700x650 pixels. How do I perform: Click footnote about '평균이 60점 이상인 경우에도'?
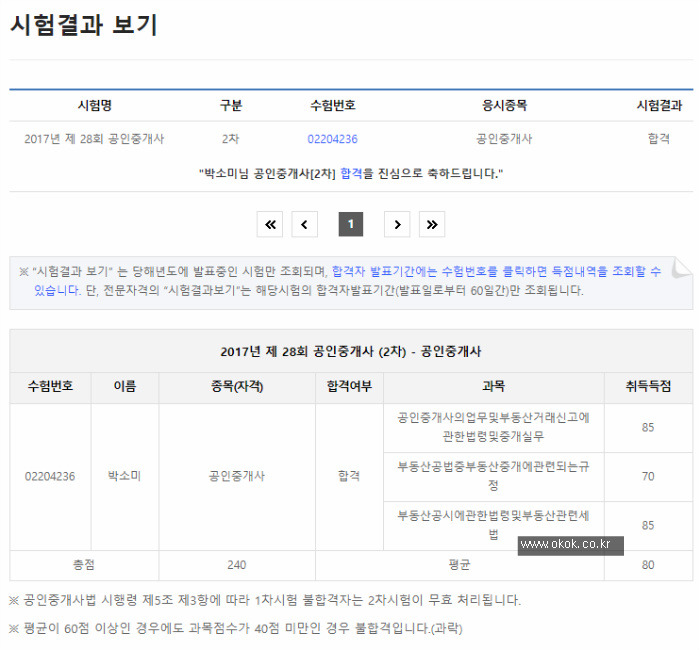[236, 629]
